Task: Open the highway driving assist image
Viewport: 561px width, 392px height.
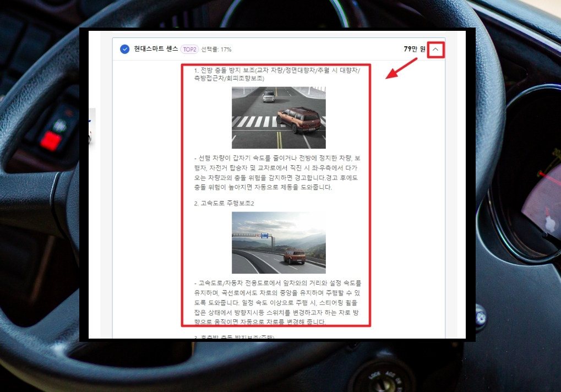Action: click(x=279, y=242)
